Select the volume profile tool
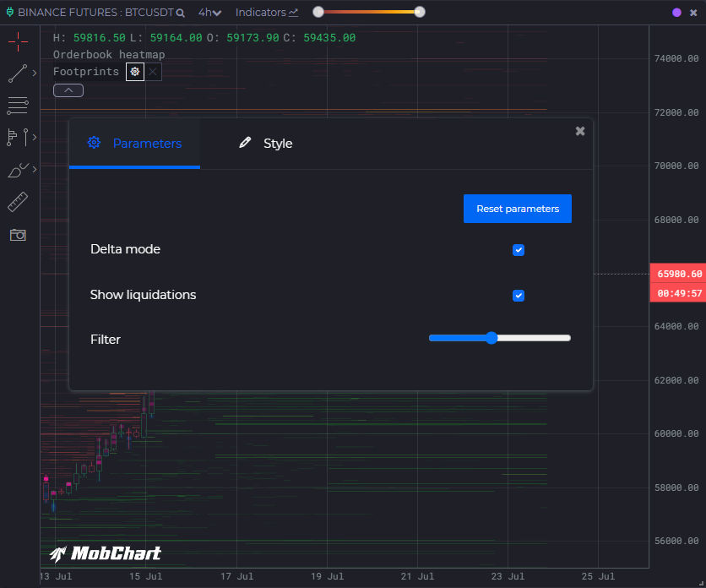The width and height of the screenshot is (706, 588). (12, 137)
